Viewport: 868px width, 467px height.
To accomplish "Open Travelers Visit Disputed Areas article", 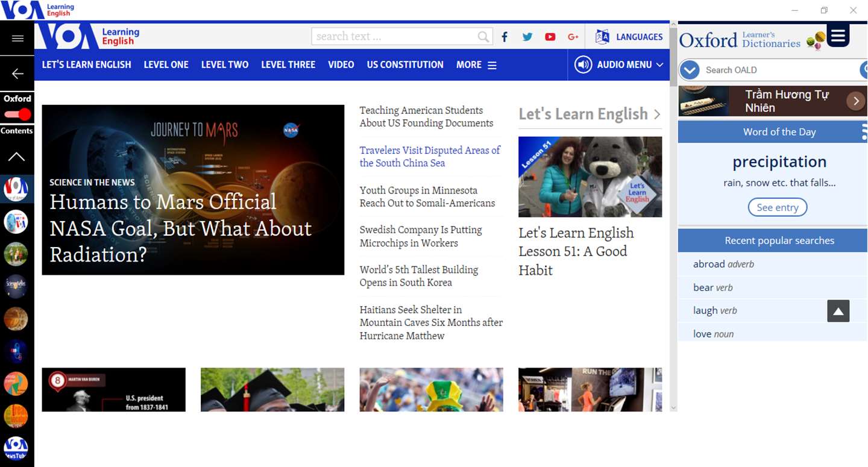I will [x=430, y=156].
